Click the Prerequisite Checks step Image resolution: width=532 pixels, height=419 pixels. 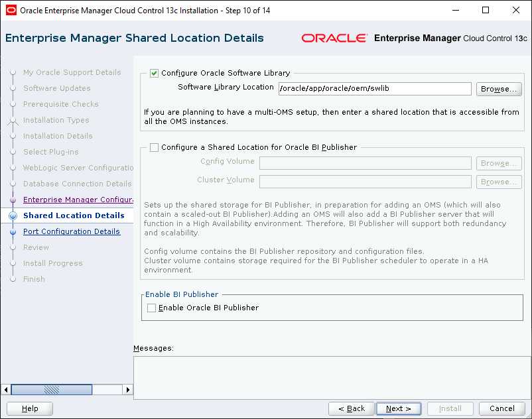[61, 104]
